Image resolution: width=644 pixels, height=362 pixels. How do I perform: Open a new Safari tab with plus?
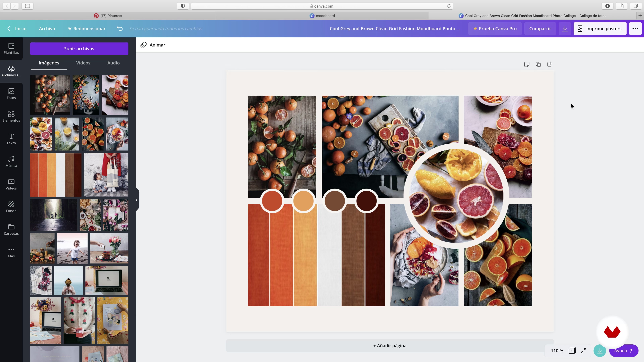(640, 16)
